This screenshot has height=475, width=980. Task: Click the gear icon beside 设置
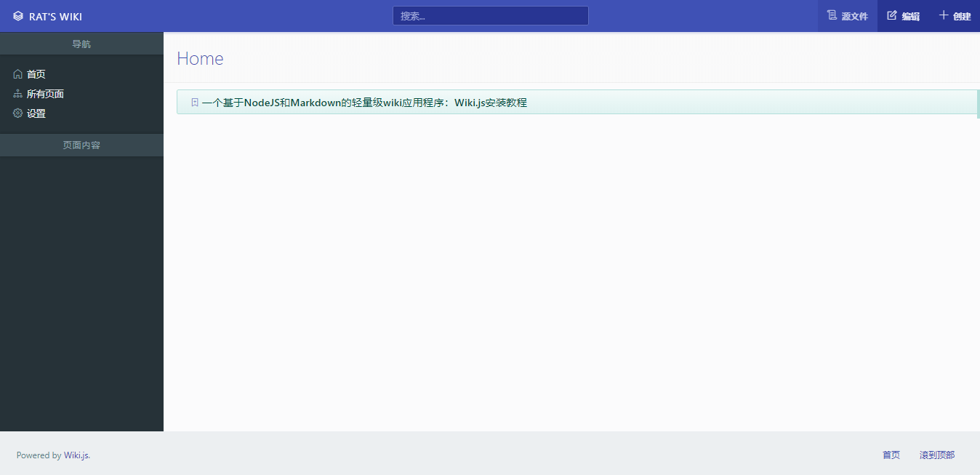point(18,113)
